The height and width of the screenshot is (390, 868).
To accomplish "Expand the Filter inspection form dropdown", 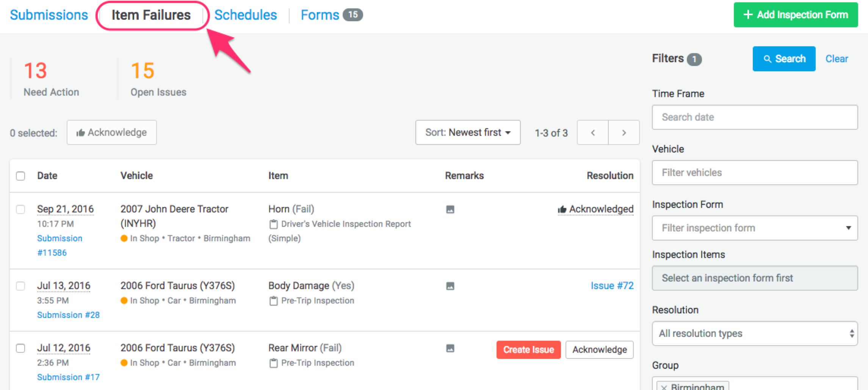I will point(754,228).
